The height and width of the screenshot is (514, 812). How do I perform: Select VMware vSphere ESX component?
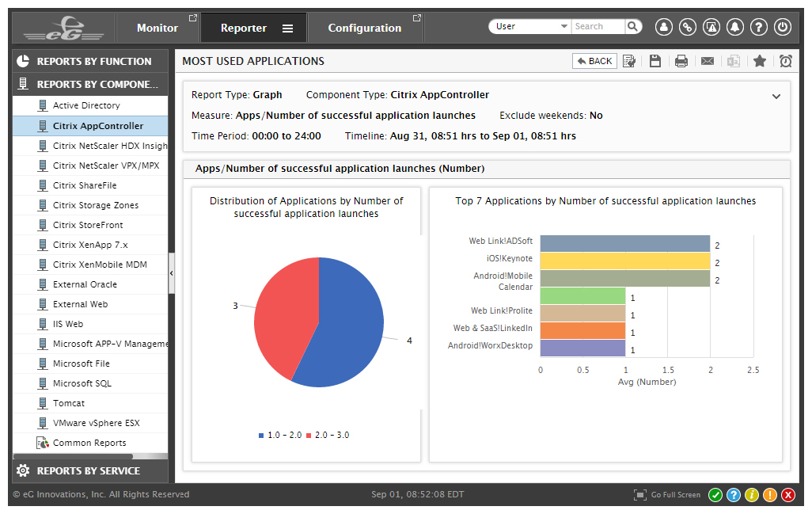click(x=90, y=423)
